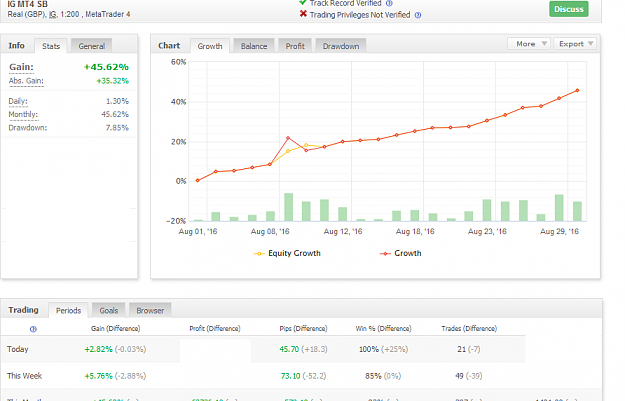The width and height of the screenshot is (625, 401).
Task: Click the Today row label
Action: (18, 349)
